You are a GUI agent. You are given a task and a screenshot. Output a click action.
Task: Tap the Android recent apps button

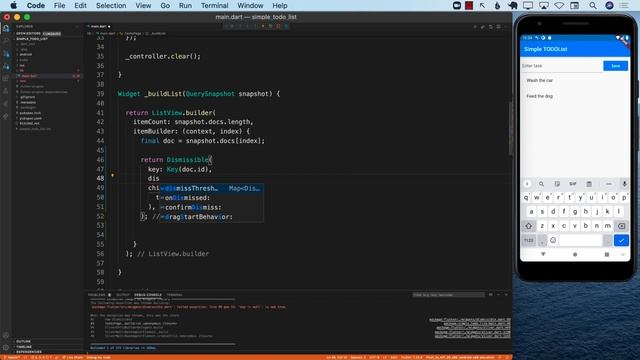607,254
